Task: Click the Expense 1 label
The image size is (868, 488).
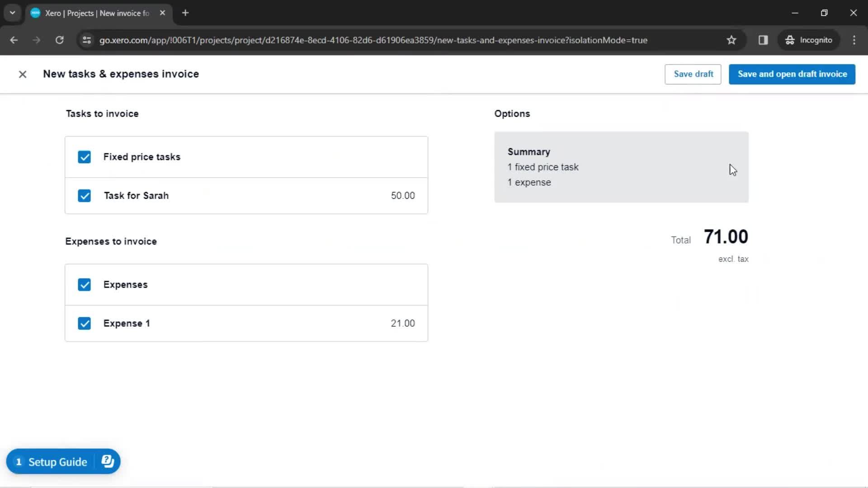Action: click(127, 324)
